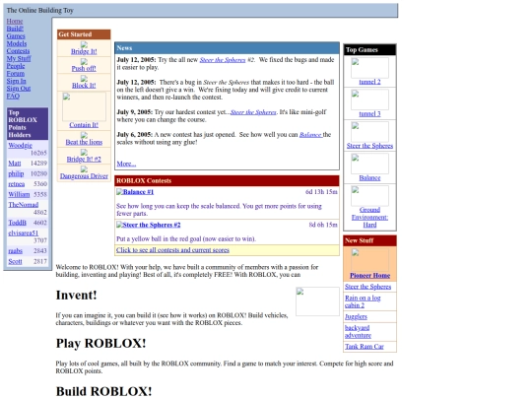View ToddB's profile link
Image resolution: width=532 pixels, height=399 pixels.
click(18, 223)
